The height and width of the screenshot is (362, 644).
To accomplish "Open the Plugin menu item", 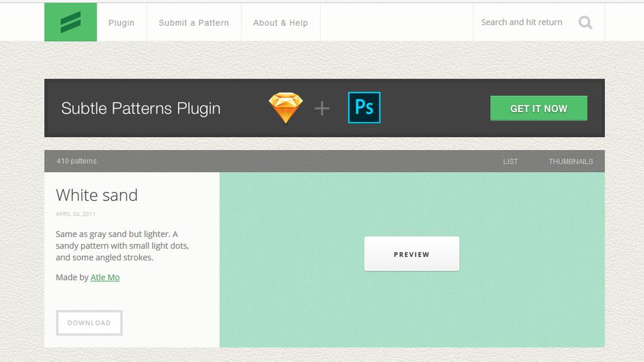I will [121, 23].
